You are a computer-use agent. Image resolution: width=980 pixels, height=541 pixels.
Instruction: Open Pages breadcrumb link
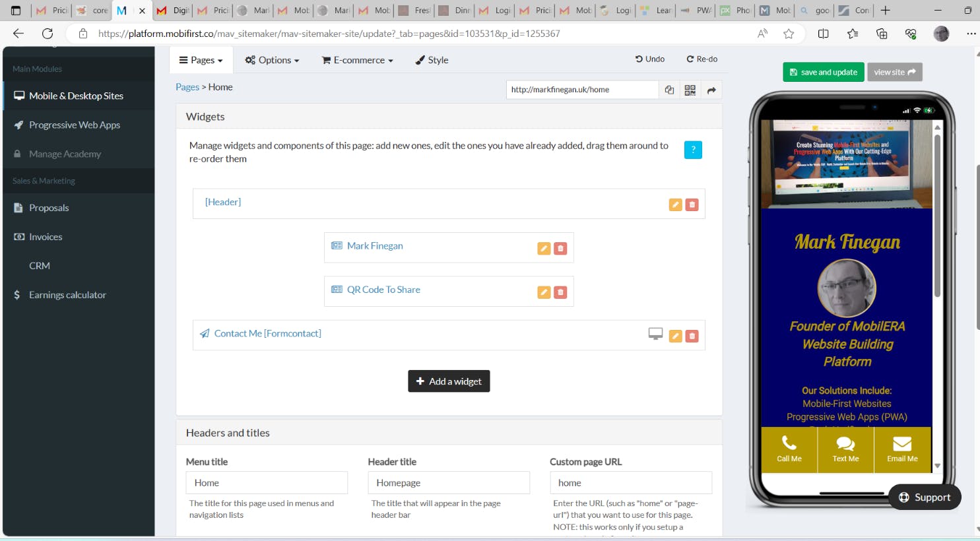click(x=187, y=87)
